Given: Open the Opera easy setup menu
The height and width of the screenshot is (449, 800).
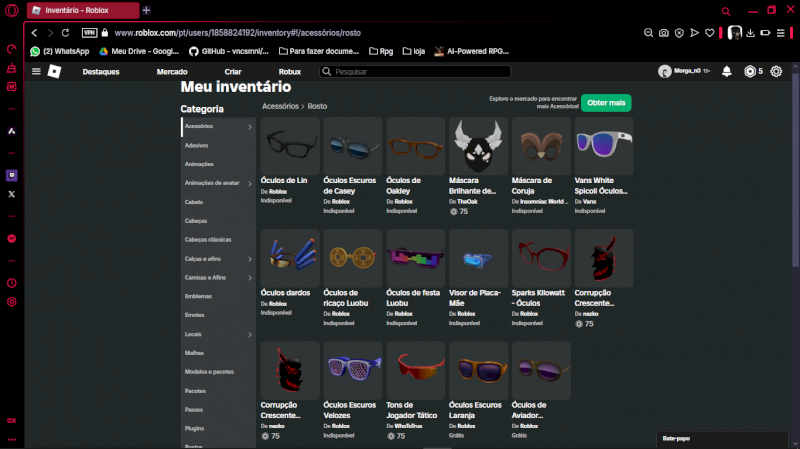Looking at the screenshot, I should [781, 33].
